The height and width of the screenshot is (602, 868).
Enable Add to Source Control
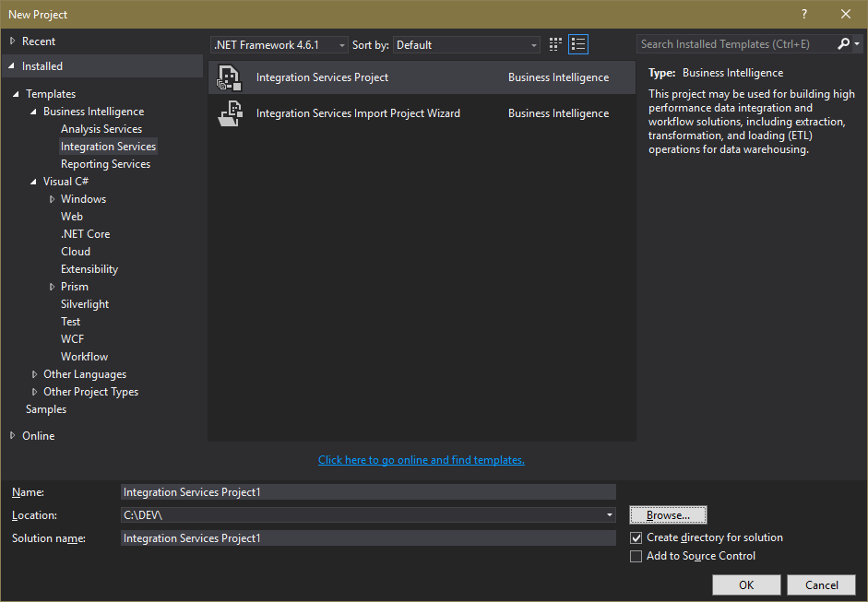click(x=636, y=556)
